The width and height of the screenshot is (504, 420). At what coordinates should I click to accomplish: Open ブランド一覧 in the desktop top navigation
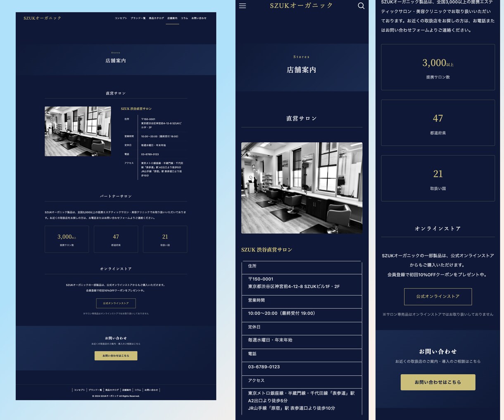point(138,18)
